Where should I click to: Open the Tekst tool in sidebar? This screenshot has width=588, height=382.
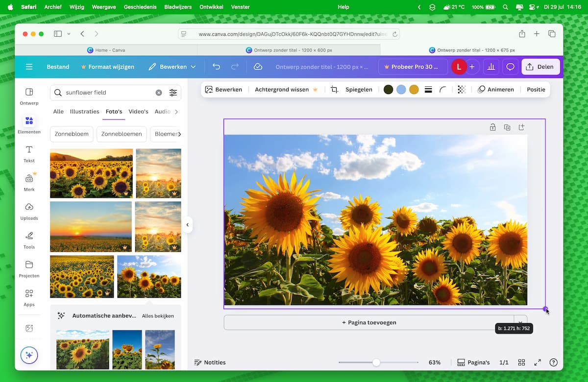[29, 153]
